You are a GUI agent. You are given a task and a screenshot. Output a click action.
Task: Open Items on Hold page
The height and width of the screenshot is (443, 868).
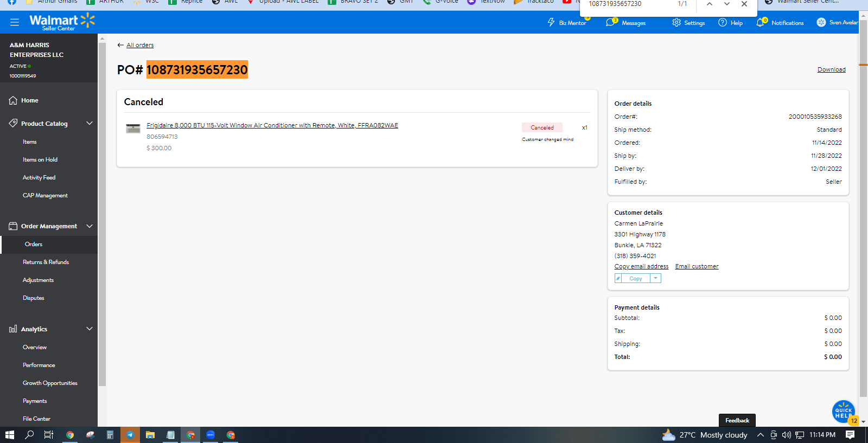pyautogui.click(x=40, y=160)
